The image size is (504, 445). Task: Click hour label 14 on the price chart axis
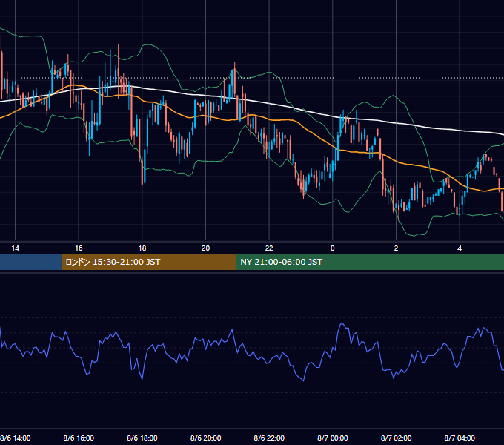15,248
